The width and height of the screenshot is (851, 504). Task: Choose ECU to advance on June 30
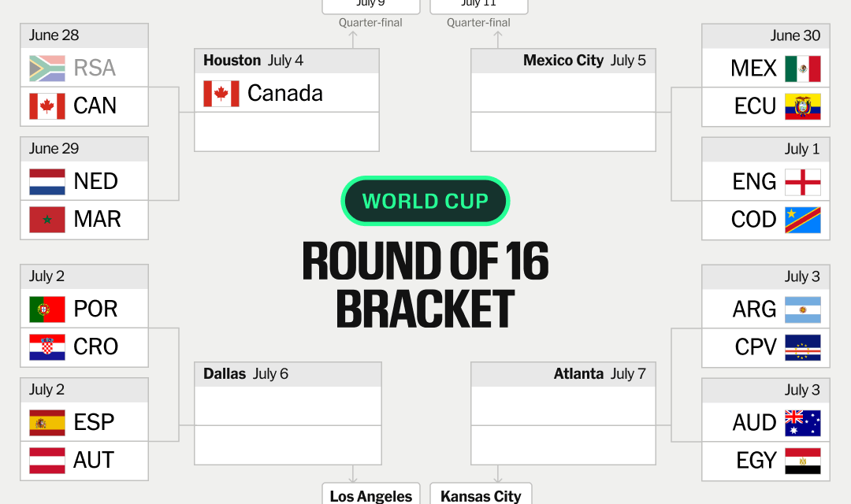[766, 106]
